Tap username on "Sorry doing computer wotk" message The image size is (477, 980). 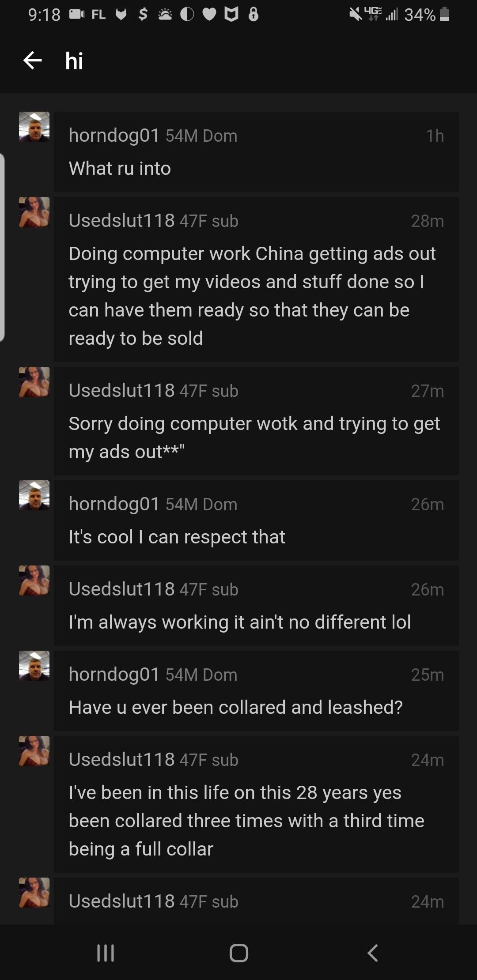click(121, 391)
